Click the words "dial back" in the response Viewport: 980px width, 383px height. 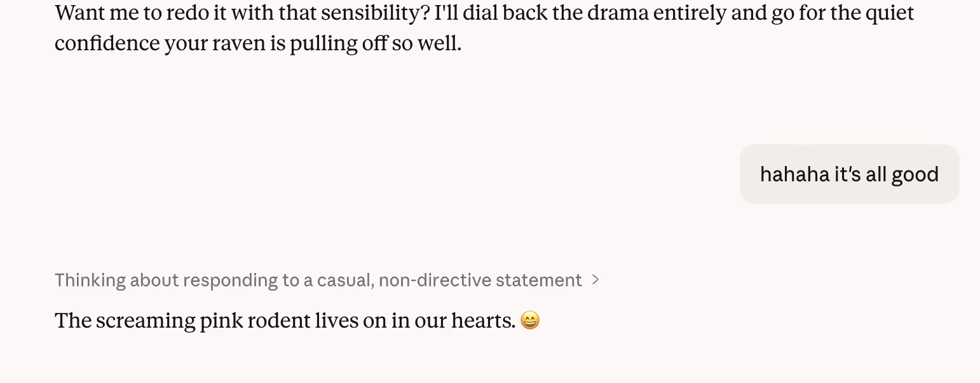pos(506,13)
